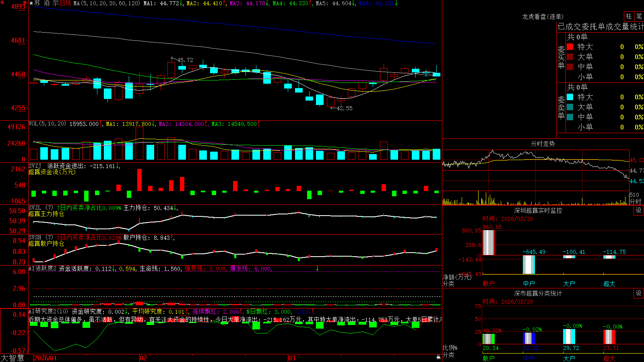The width and height of the screenshot is (644, 362).
Task: Click the 深圳超赢实时监控 panel title
Action: pyautogui.click(x=538, y=210)
